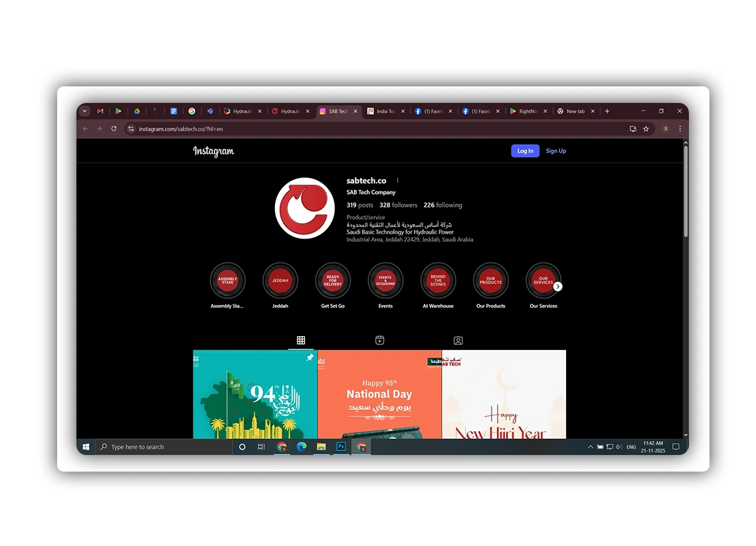Image resolution: width=756 pixels, height=546 pixels.
Task: Open the Gmail pinned tab
Action: click(100, 112)
